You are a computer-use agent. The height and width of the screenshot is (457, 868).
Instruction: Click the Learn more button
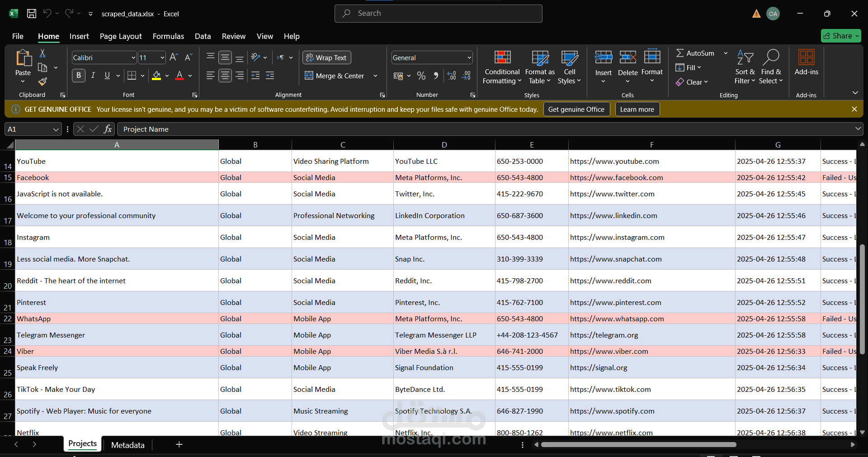pyautogui.click(x=637, y=109)
